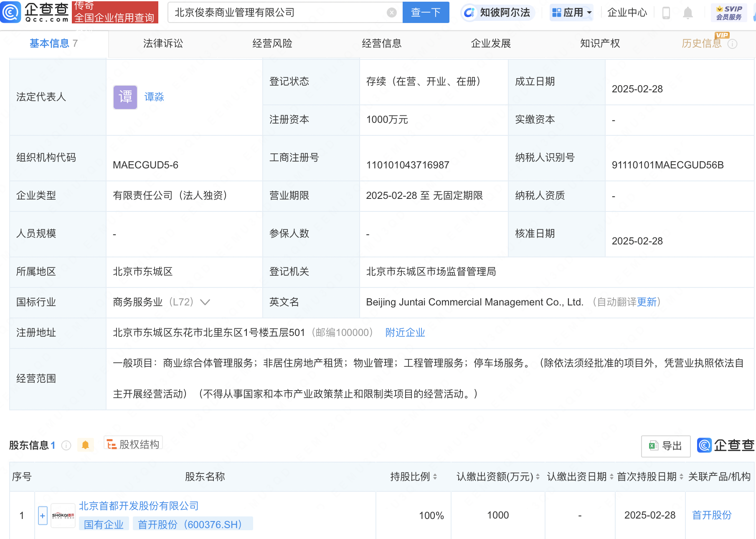The width and height of the screenshot is (756, 539).
Task: Click the shareholder alert bell icon
Action: [x=85, y=445]
